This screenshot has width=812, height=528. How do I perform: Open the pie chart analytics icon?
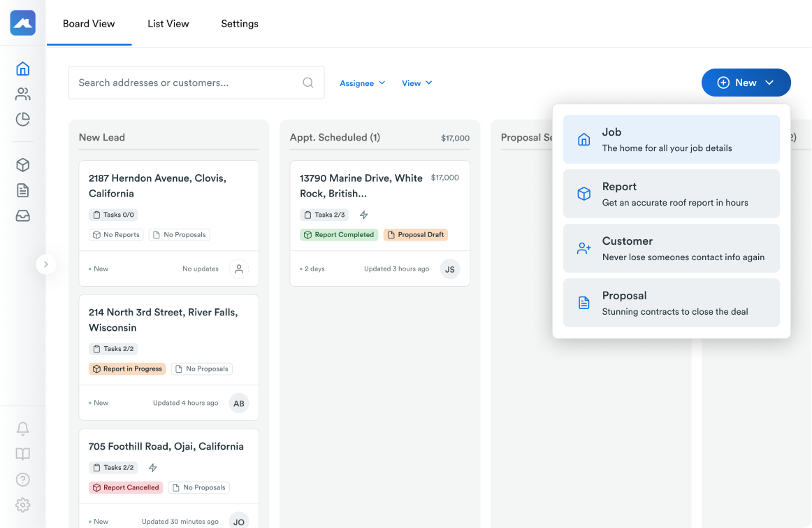(x=23, y=119)
